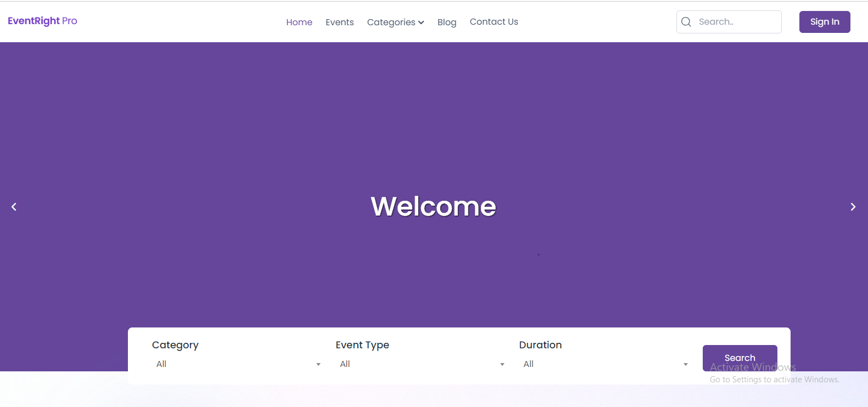
Task: Open the Blog page
Action: tap(447, 22)
